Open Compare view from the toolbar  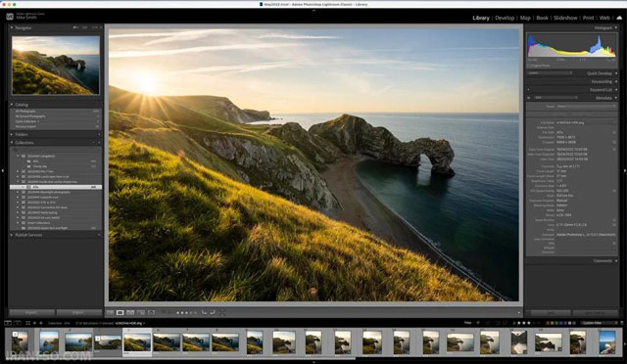(x=130, y=312)
